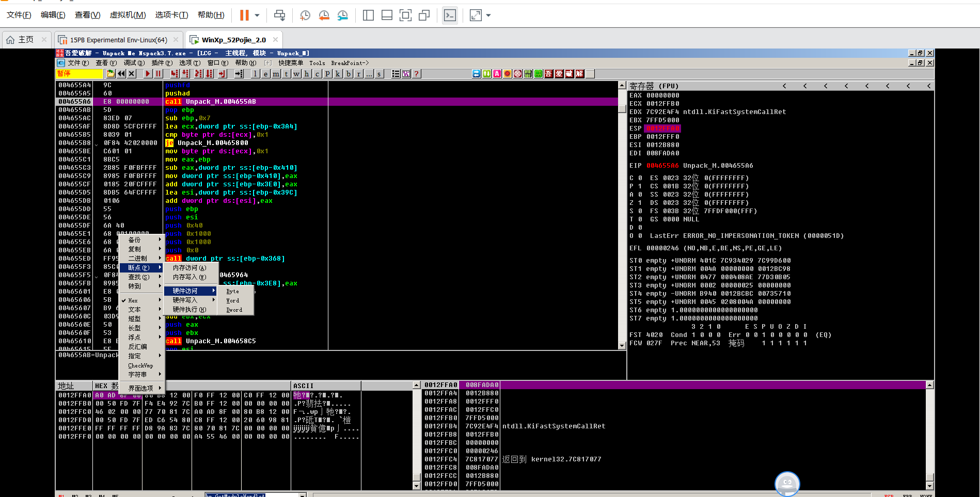Click the help question mark toolbar icon
This screenshot has height=497, width=980.
click(417, 74)
